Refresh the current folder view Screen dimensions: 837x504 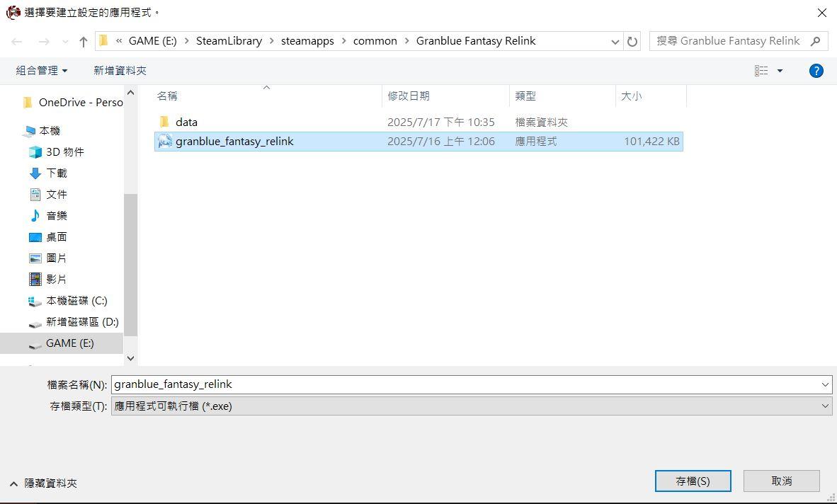coord(632,42)
